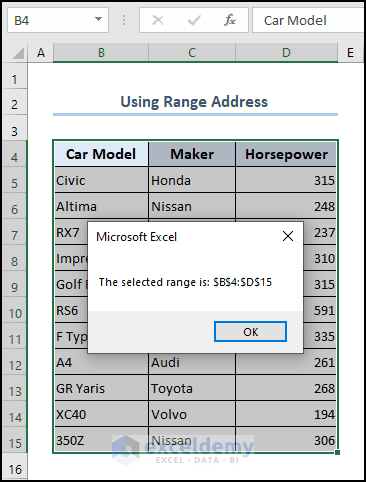Click the Cancel X icon in formula bar
The image size is (366, 482).
(158, 20)
